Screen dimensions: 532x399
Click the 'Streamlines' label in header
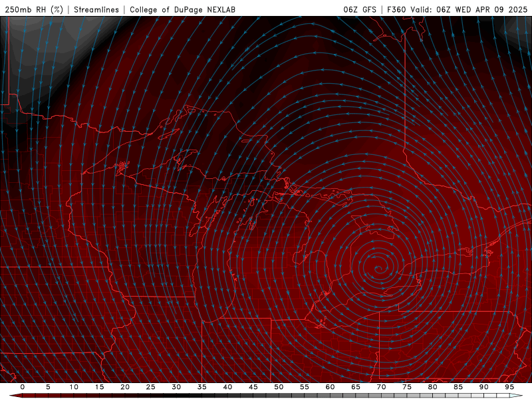96,9
